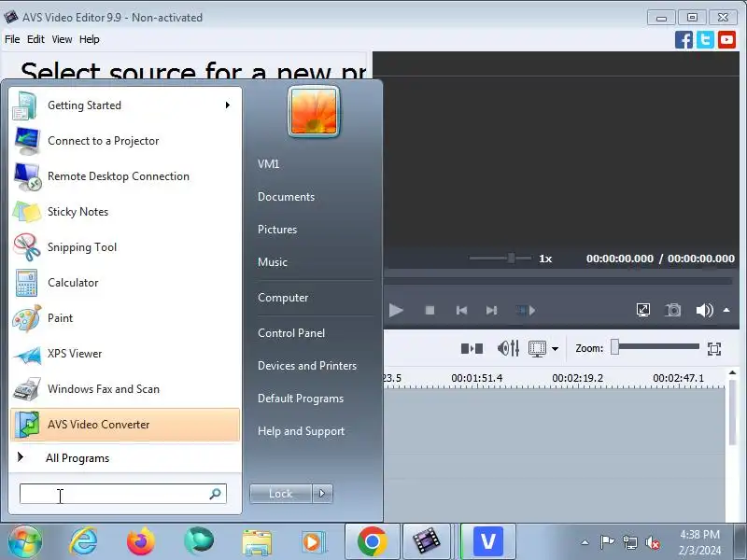747x560 pixels.
Task: Expand the volume slider arrow
Action: coord(726,310)
